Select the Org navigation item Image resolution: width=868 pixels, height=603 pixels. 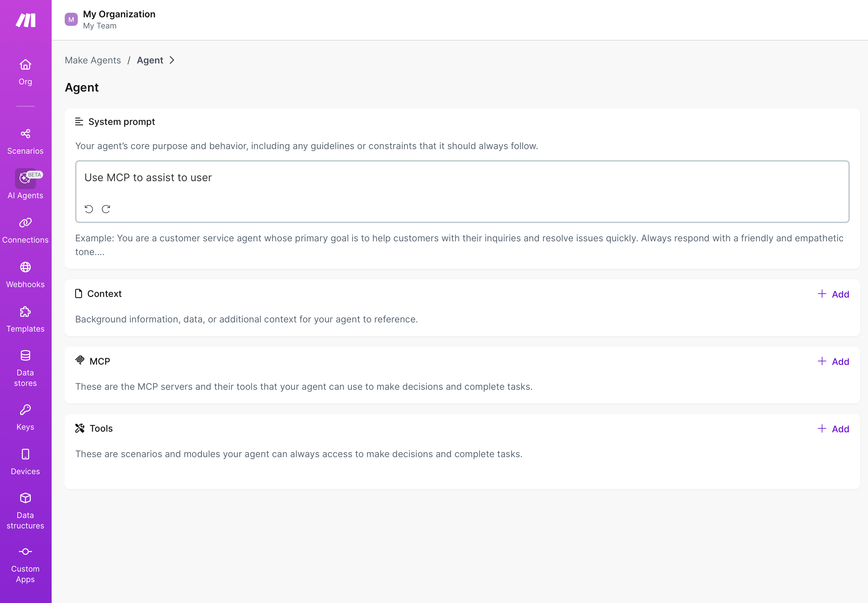click(x=25, y=72)
